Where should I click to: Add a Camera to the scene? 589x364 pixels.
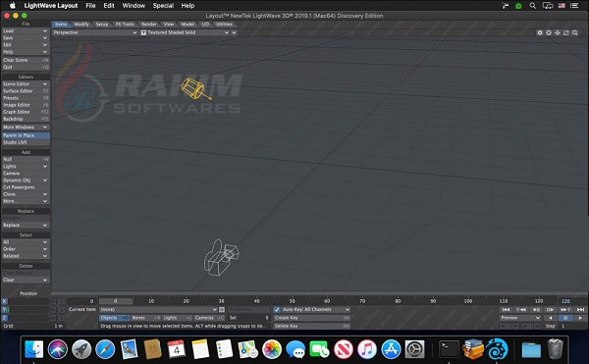(26, 174)
